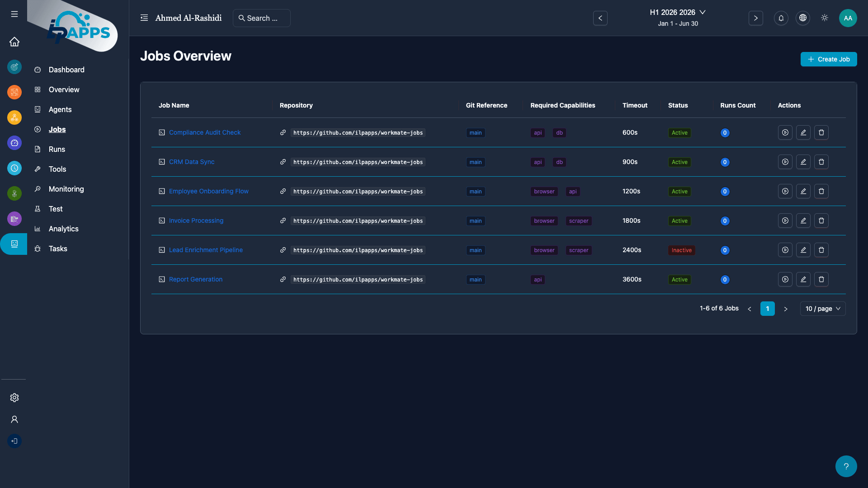
Task: Run the Compliance Audit Check job
Action: click(785, 132)
